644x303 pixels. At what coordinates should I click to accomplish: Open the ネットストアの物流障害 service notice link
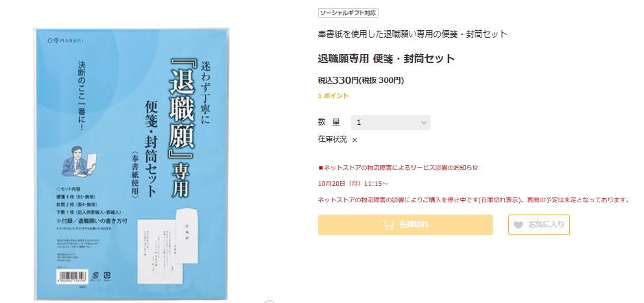pos(398,167)
